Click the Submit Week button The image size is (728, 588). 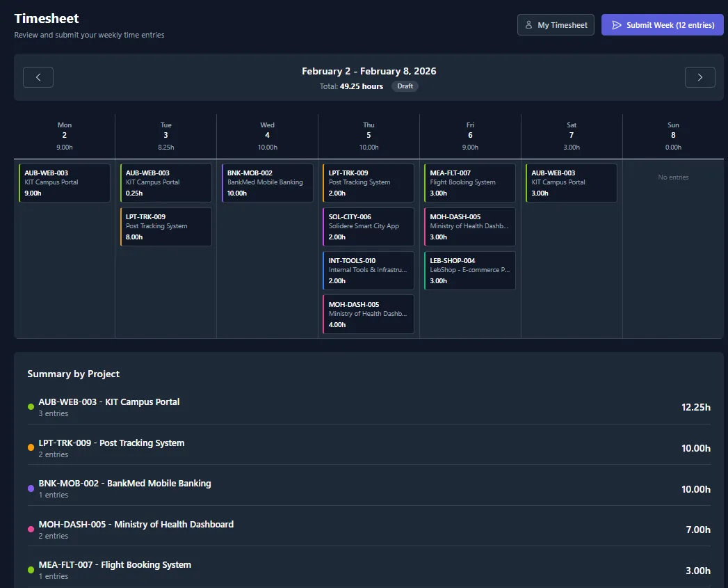pyautogui.click(x=662, y=24)
